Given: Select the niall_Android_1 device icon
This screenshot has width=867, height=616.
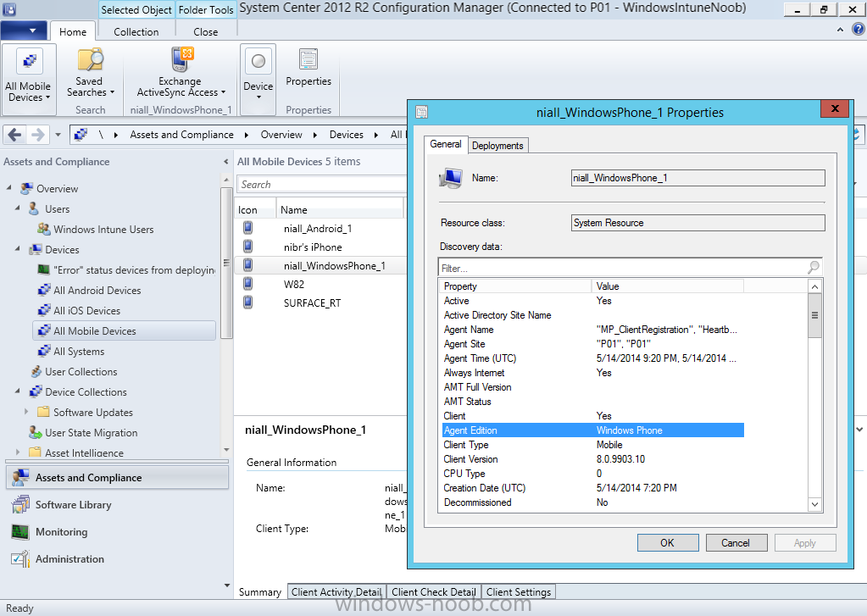Looking at the screenshot, I should click(x=248, y=228).
